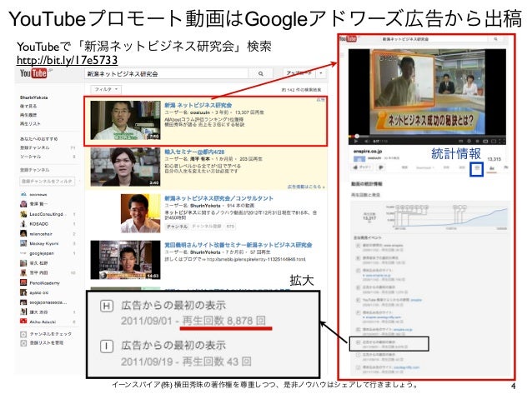The image size is (532, 399).
Task: Open video title 新潟 ネットビジネス研究会 in highlighted ad
Action: (x=198, y=105)
